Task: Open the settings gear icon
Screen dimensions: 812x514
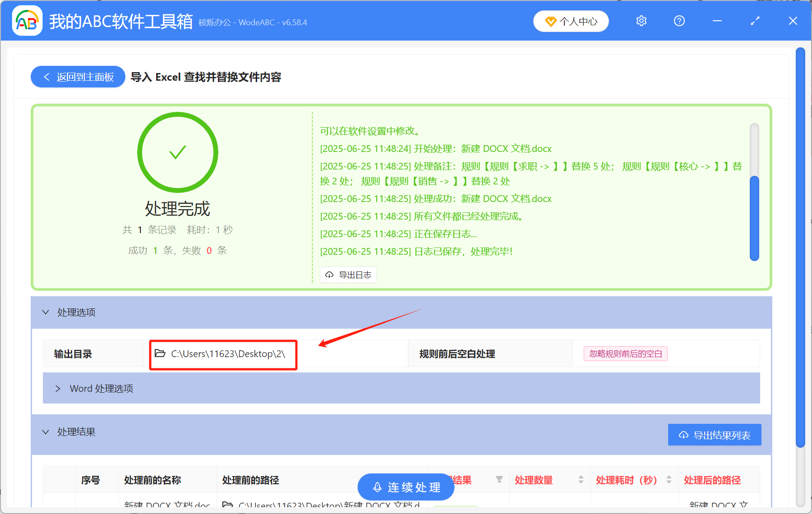Action: pyautogui.click(x=641, y=21)
